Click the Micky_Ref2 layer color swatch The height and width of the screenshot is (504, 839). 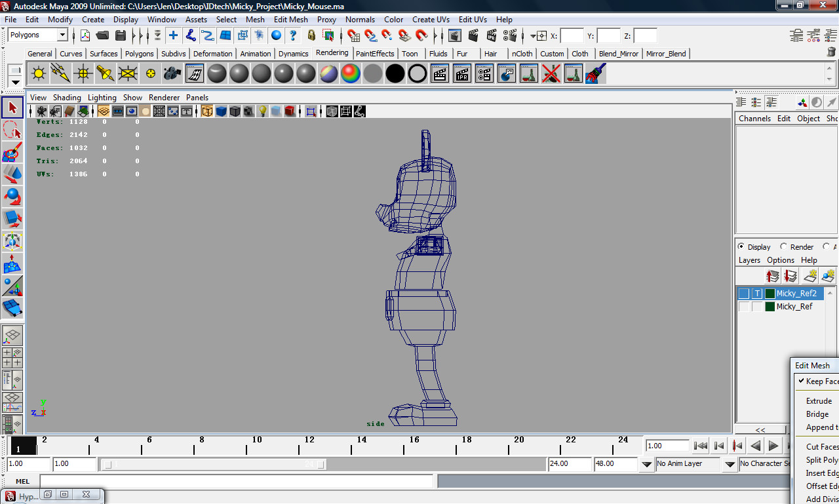coord(770,294)
